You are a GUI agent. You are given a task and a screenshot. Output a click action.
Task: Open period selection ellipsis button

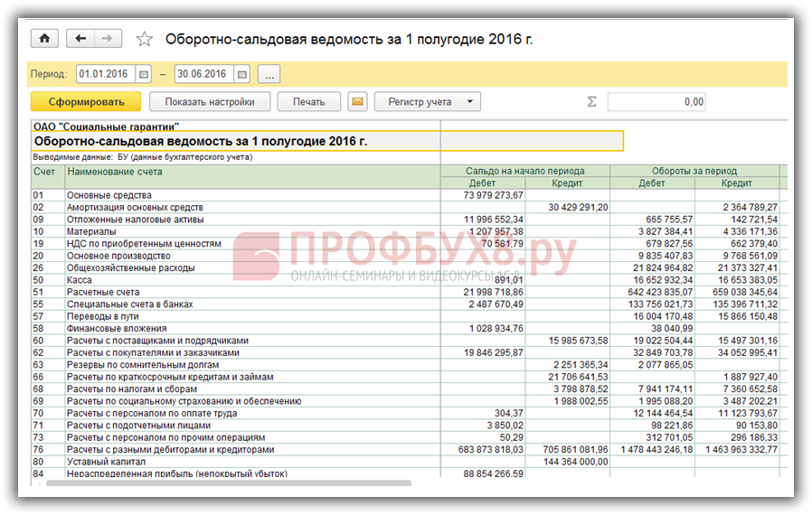pyautogui.click(x=269, y=74)
